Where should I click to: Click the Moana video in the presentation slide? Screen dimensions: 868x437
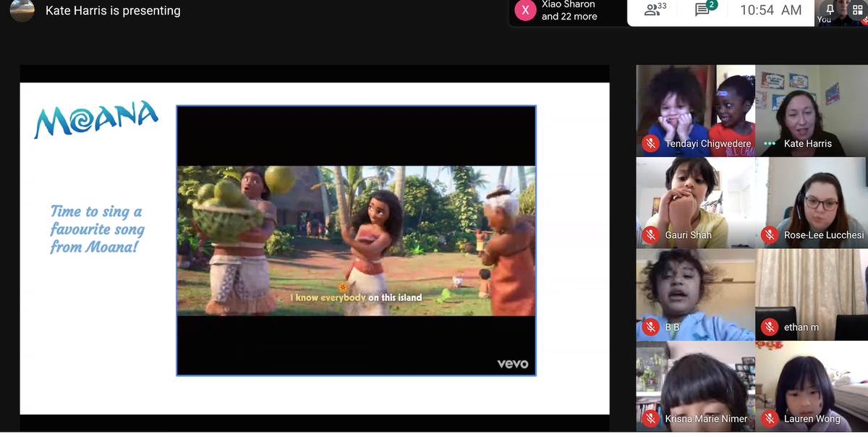[x=356, y=240]
